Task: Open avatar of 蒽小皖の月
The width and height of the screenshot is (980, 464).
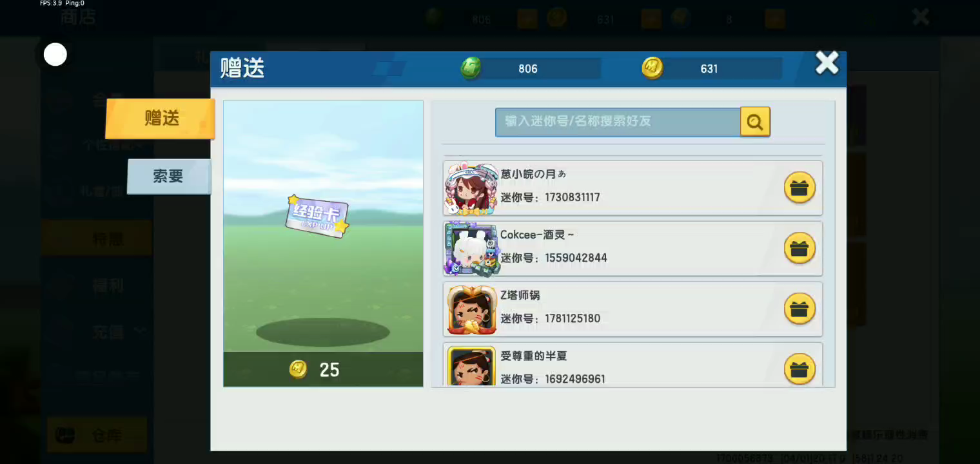Action: tap(471, 188)
